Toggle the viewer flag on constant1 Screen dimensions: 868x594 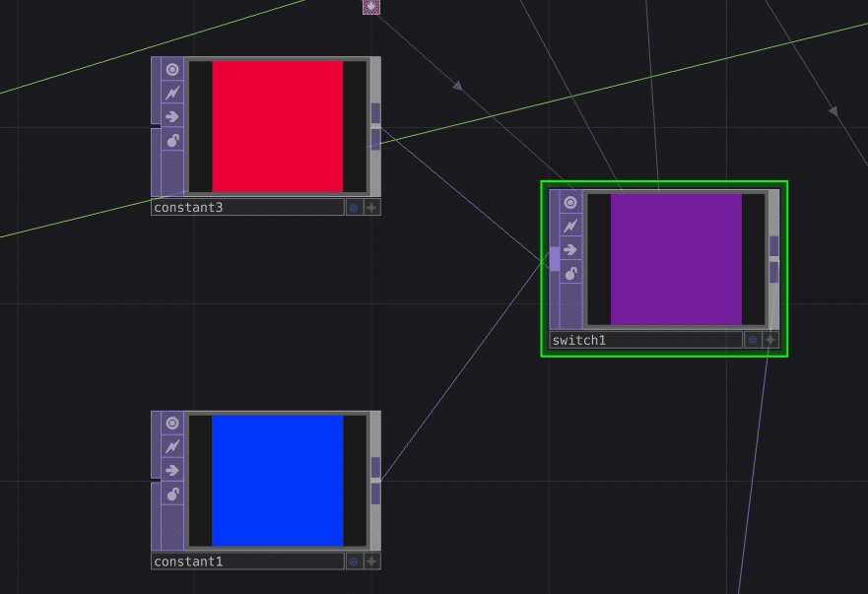tap(172, 423)
